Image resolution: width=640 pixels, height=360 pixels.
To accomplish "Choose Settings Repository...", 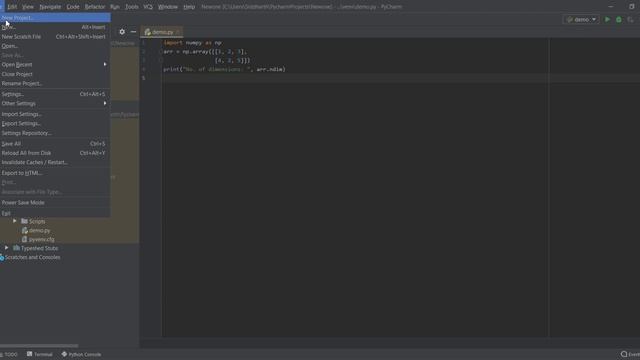I will [x=55, y=133].
